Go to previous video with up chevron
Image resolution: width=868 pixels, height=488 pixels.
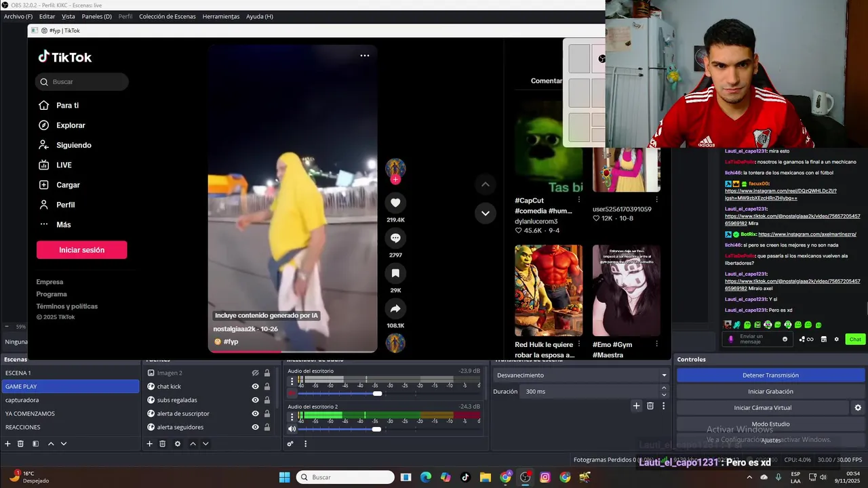coord(485,184)
